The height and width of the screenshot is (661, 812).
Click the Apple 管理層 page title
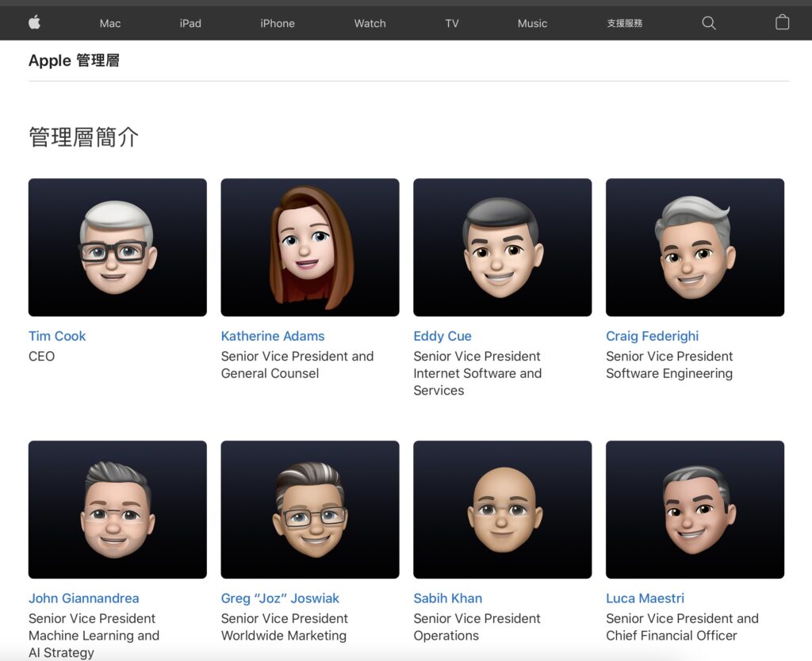tap(74, 60)
